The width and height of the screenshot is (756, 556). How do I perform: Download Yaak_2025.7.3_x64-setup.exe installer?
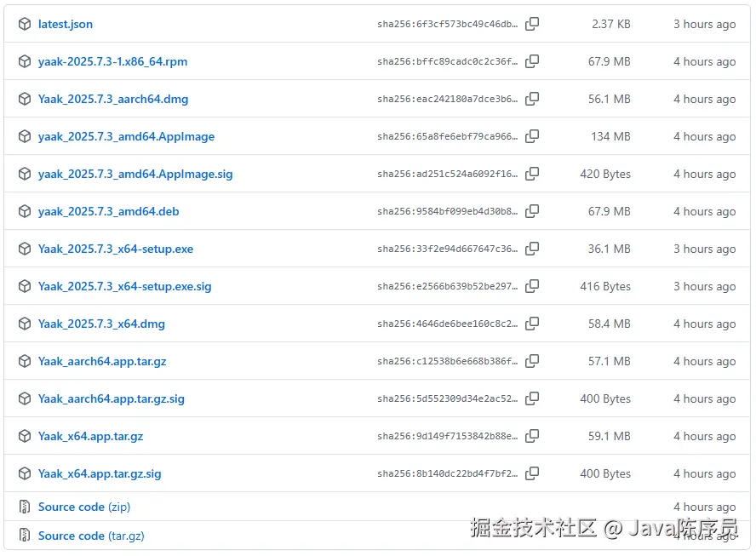coord(116,249)
